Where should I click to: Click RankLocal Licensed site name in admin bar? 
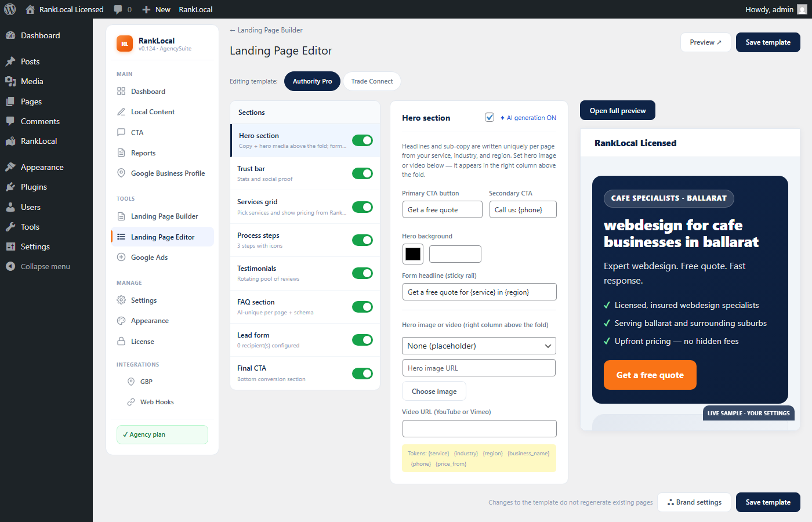click(x=71, y=9)
